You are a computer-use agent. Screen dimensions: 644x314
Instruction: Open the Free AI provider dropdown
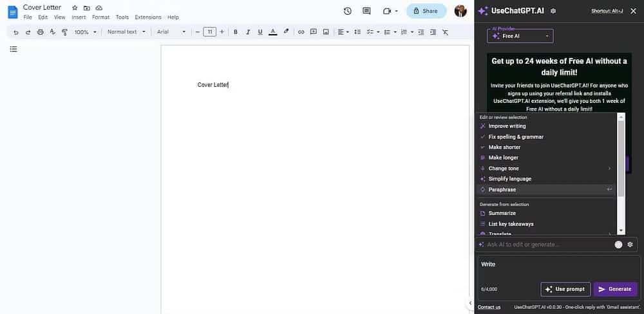coord(520,36)
